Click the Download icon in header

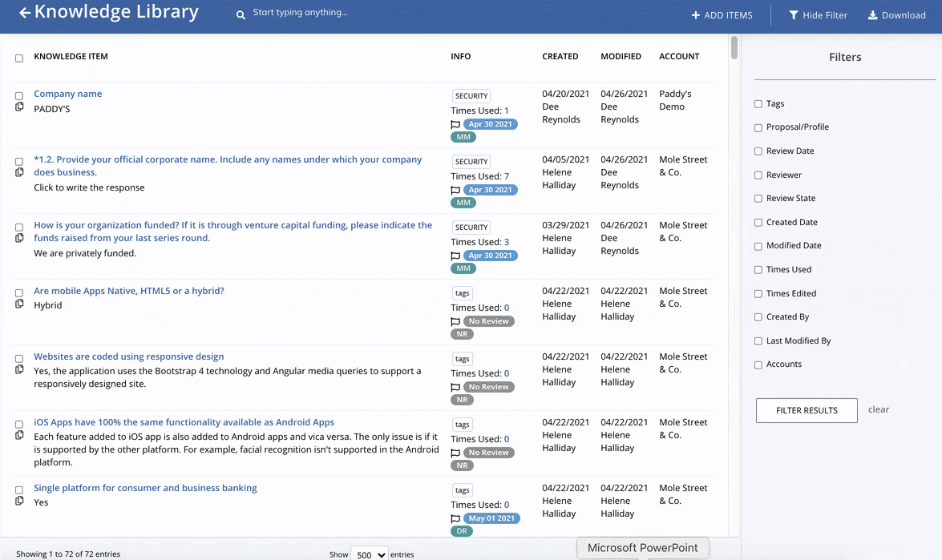(x=872, y=15)
